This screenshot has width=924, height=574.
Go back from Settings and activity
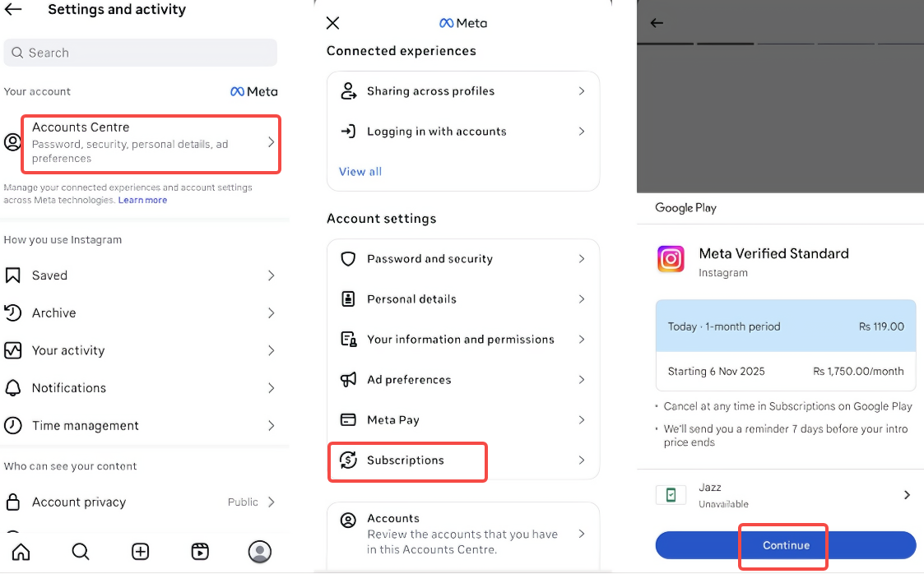[14, 10]
